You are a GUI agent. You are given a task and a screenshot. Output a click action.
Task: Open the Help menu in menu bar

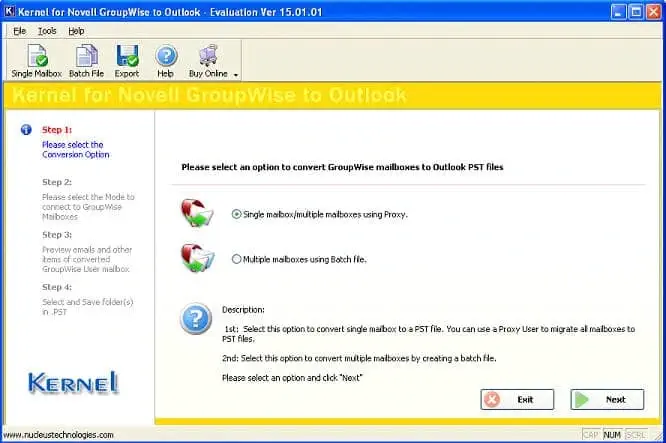click(x=76, y=31)
